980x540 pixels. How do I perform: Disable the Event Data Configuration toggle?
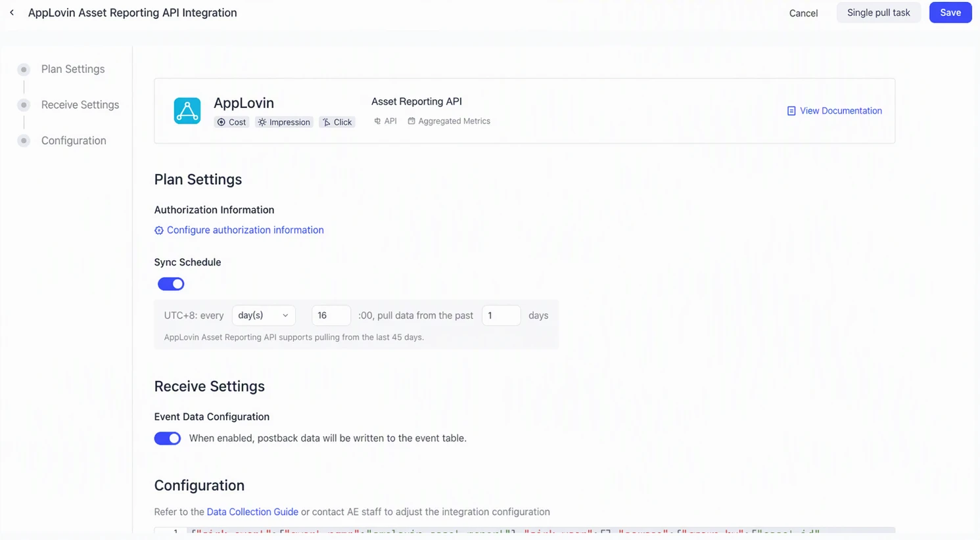(x=168, y=438)
